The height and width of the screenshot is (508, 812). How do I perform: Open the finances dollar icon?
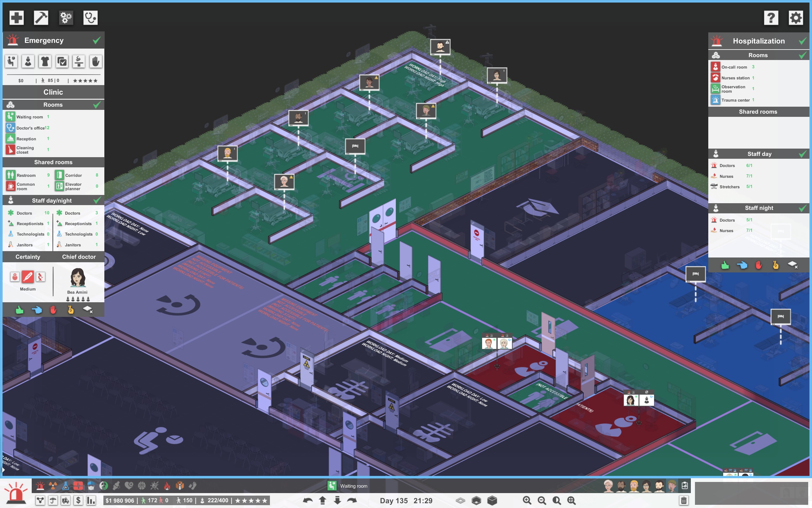coord(78,500)
